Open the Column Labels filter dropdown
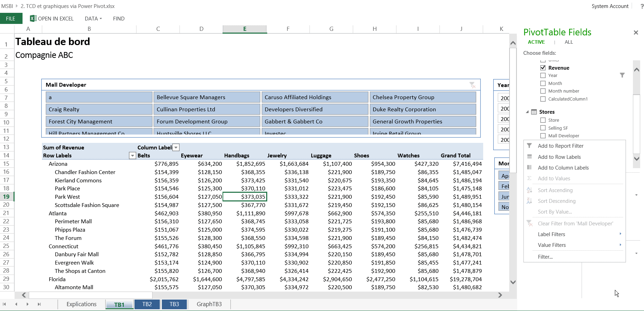 click(176, 148)
